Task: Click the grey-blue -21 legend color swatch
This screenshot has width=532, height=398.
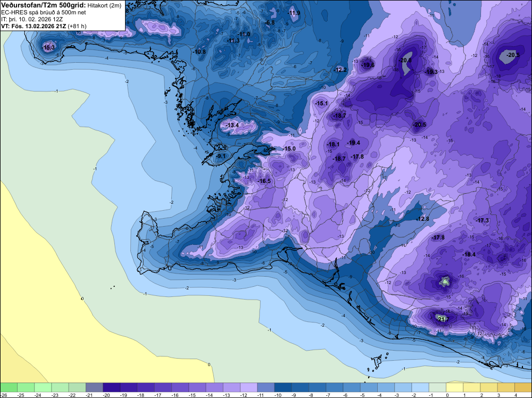Action: tap(94, 387)
